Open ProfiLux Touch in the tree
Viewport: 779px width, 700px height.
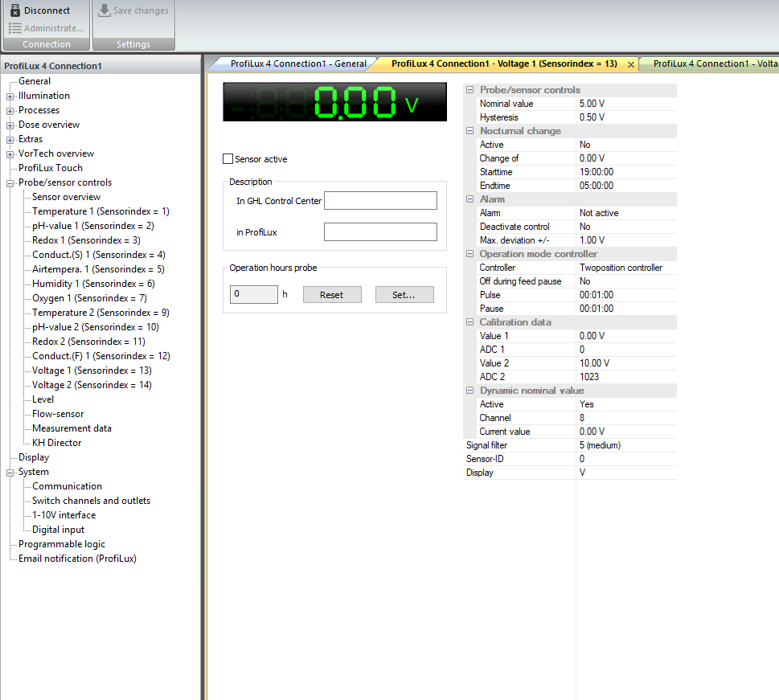click(x=51, y=168)
